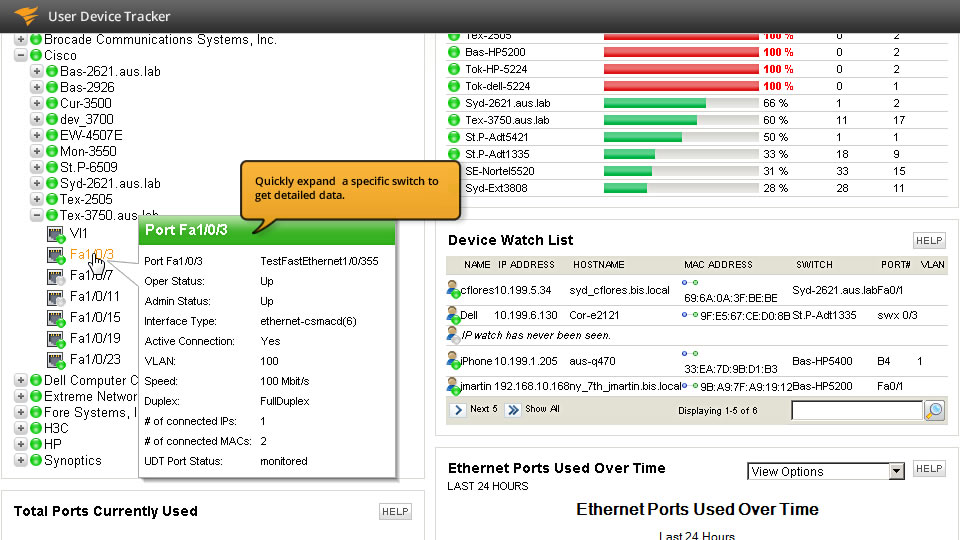Image resolution: width=960 pixels, height=540 pixels.
Task: Click the Dell watch list user icon
Action: [x=453, y=315]
